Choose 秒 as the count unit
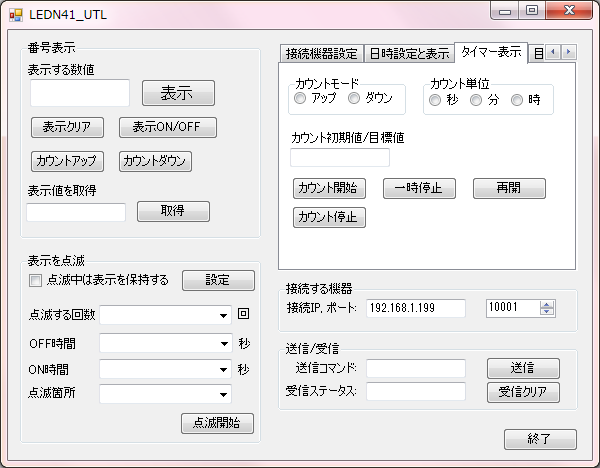 coord(435,100)
